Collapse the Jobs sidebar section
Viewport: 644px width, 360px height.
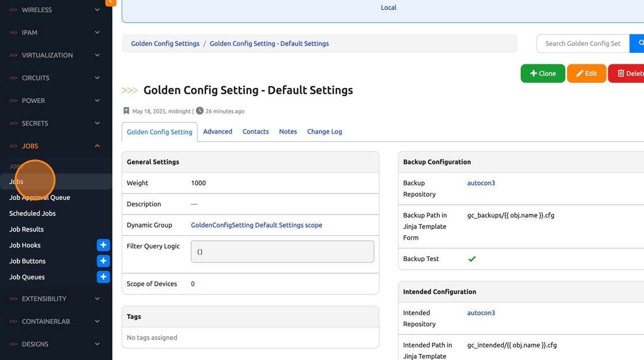point(55,146)
